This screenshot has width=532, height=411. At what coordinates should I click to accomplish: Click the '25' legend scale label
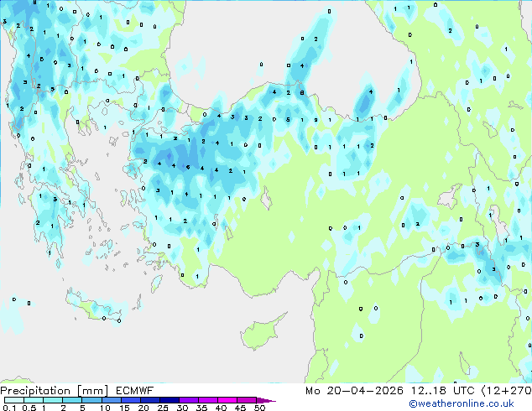(x=163, y=408)
